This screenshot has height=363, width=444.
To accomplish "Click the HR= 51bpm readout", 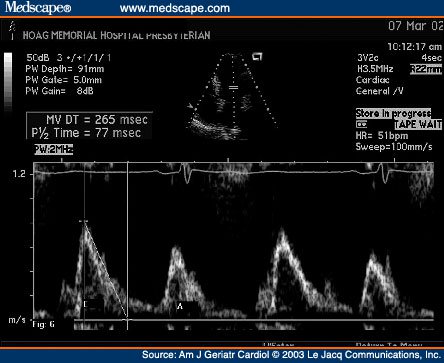I will point(382,136).
